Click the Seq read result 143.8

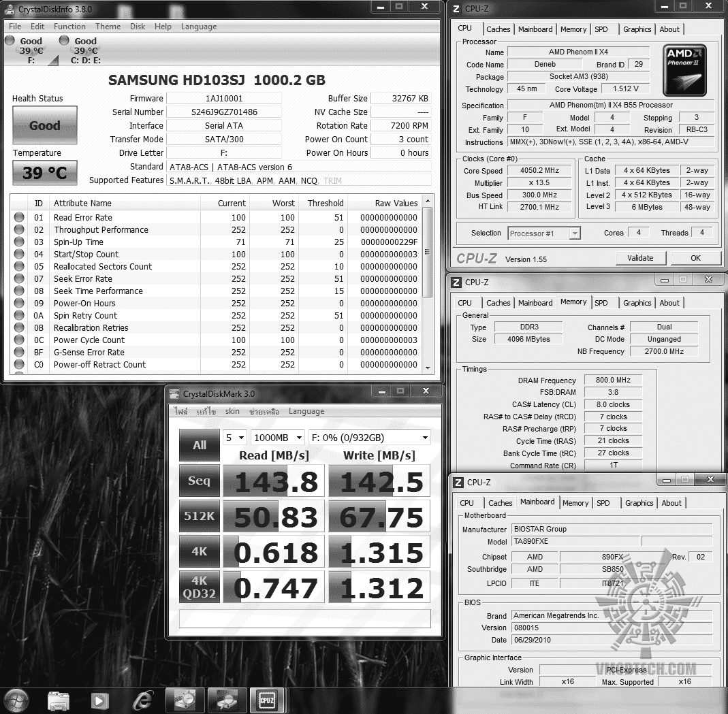274,481
